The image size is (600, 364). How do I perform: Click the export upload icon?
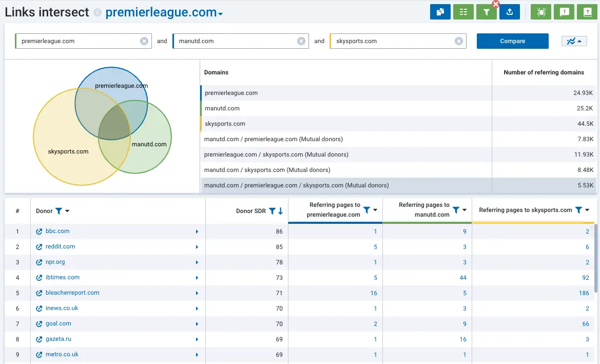[x=509, y=12]
